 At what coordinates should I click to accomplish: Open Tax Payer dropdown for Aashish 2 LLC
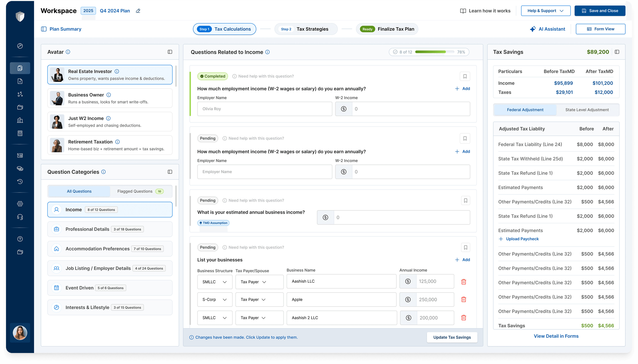[259, 318]
